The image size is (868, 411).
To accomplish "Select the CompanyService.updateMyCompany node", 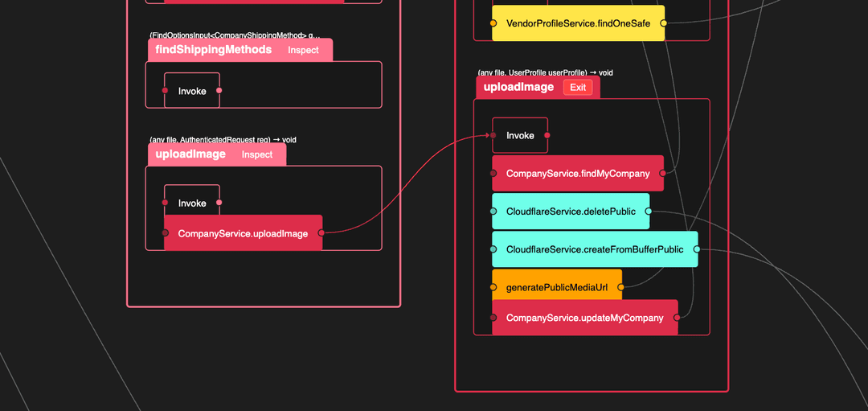I will [584, 318].
